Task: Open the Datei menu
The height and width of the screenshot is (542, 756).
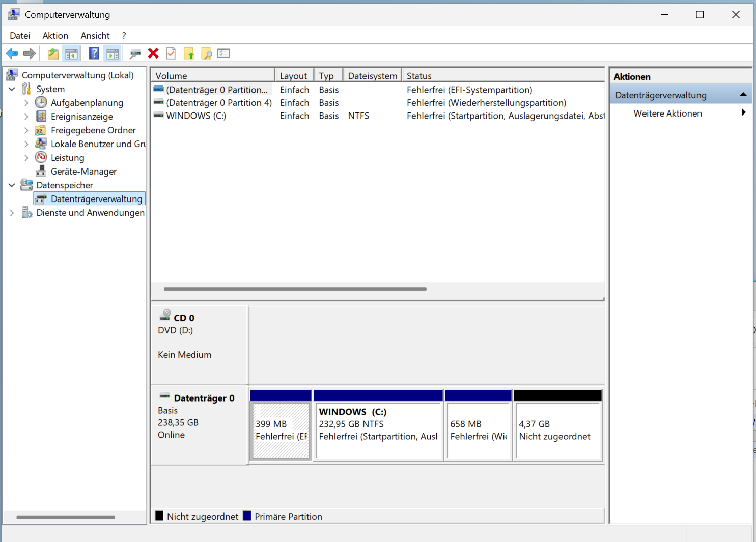Action: [x=20, y=36]
